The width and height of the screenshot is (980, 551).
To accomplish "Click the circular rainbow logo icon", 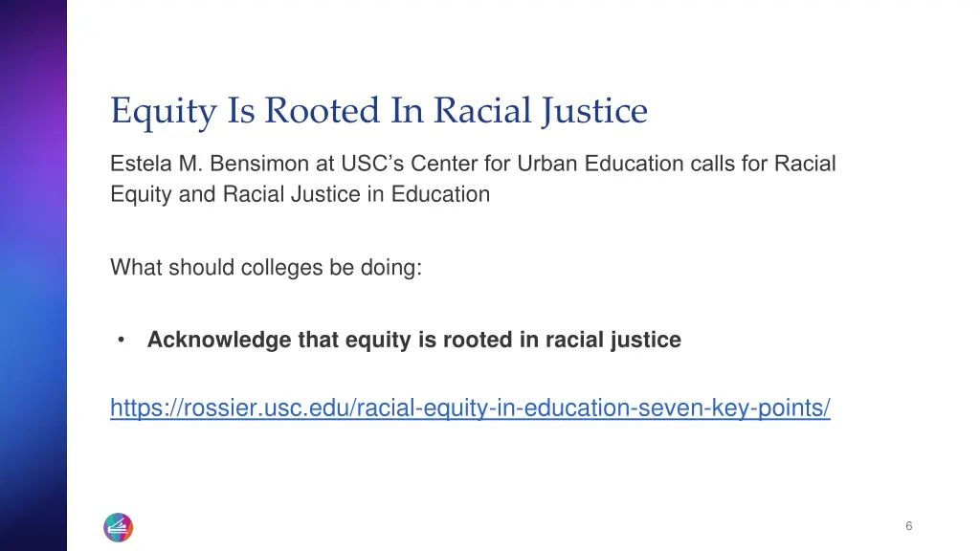I will (x=118, y=526).
